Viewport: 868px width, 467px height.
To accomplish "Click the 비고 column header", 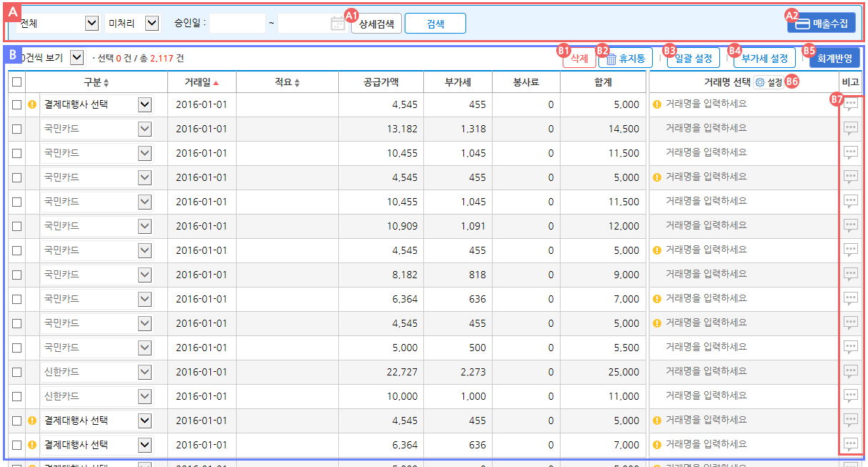I will coord(851,83).
